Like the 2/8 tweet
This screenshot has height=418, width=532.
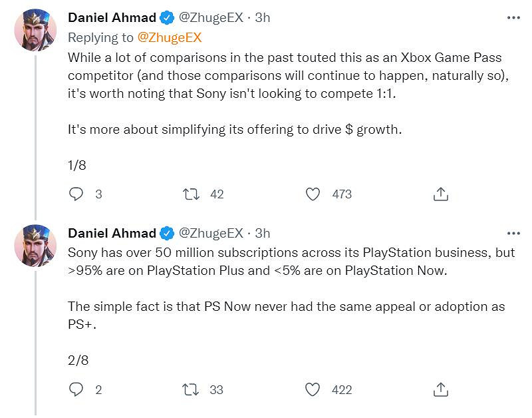point(313,389)
